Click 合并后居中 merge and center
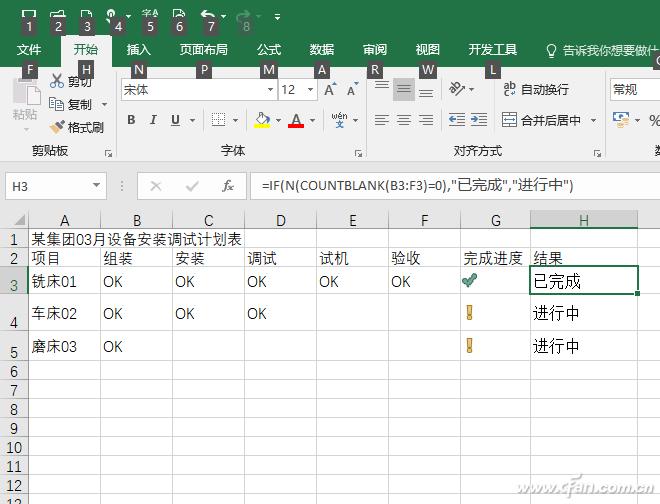Image resolution: width=660 pixels, height=504 pixels. click(541, 120)
